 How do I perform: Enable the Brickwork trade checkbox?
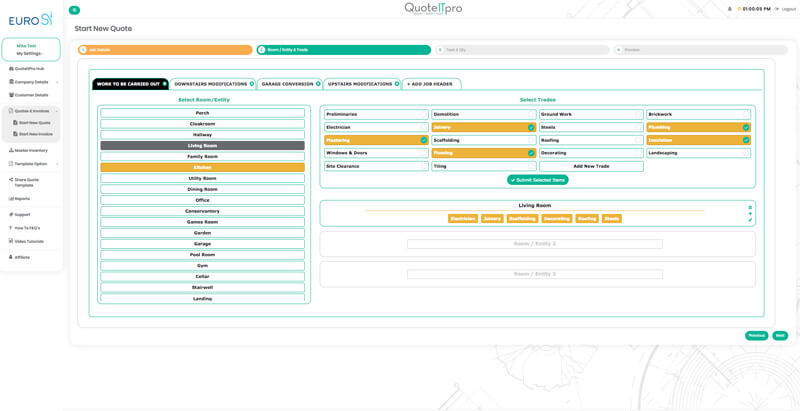tap(746, 115)
